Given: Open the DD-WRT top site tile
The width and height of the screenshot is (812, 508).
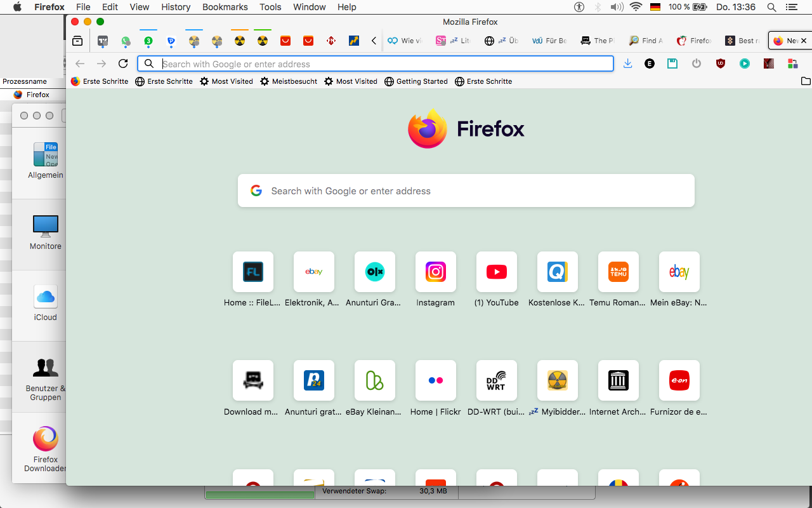Looking at the screenshot, I should coord(497,381).
